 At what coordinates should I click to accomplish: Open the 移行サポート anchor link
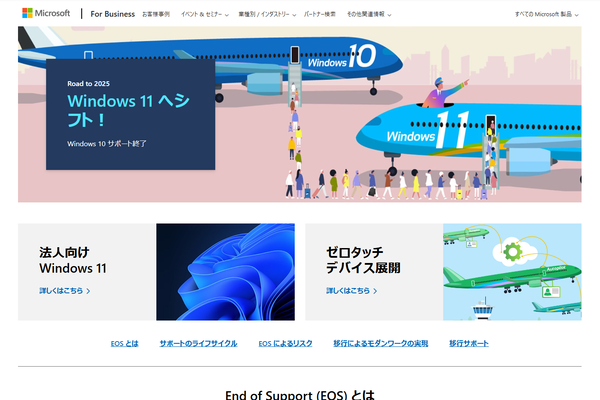click(x=469, y=343)
